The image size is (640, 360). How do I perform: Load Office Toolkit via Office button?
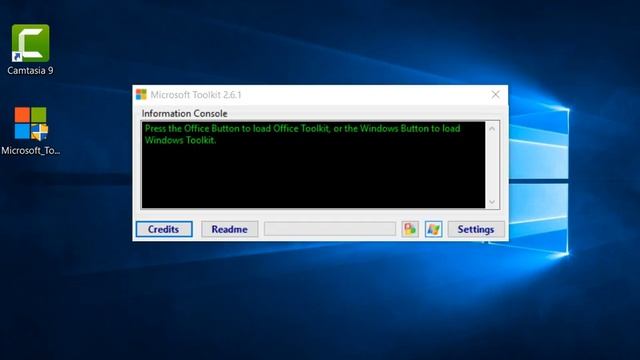[410, 229]
